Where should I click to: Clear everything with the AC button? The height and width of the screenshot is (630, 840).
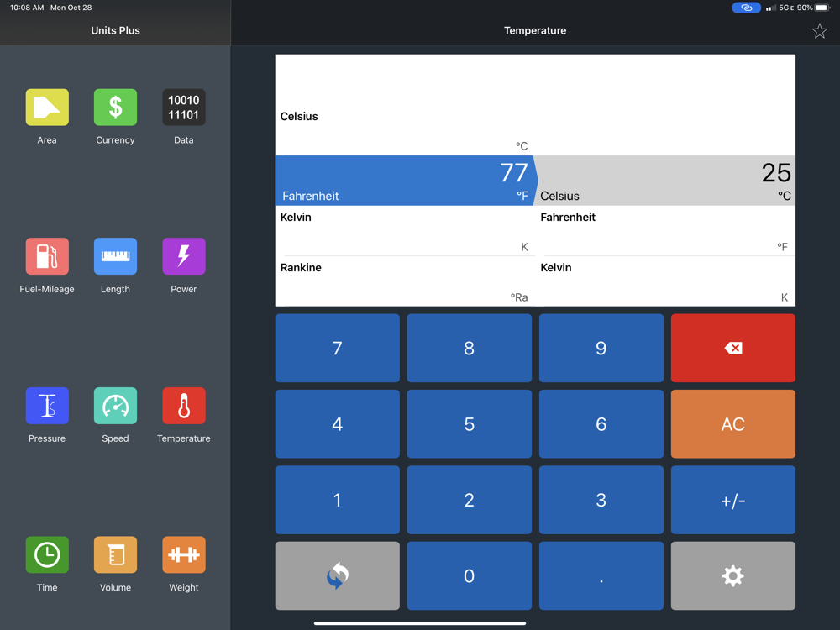[x=732, y=423]
